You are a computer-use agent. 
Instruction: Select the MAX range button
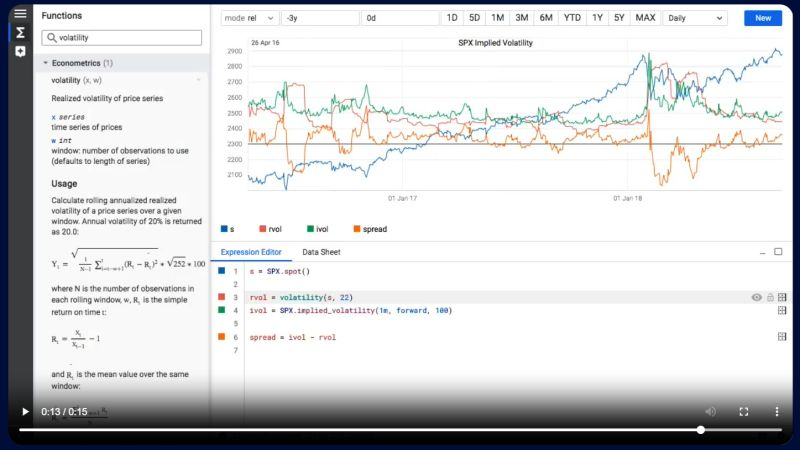pyautogui.click(x=645, y=18)
